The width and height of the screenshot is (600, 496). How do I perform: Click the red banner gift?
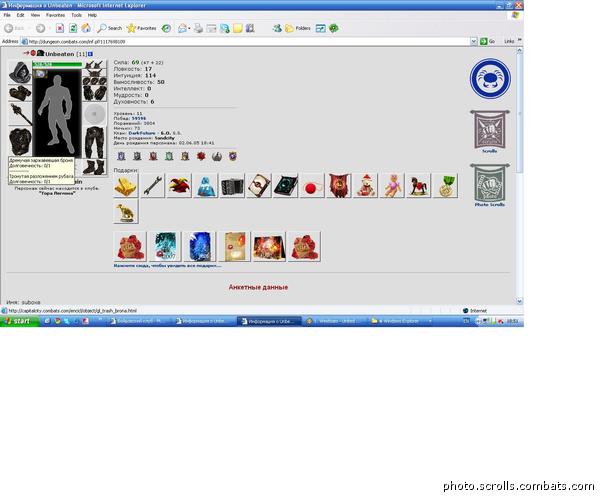coord(339,186)
